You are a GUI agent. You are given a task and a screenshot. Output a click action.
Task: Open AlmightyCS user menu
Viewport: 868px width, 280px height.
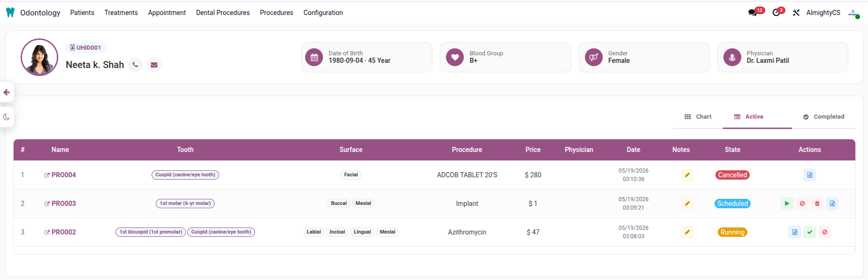tap(823, 13)
